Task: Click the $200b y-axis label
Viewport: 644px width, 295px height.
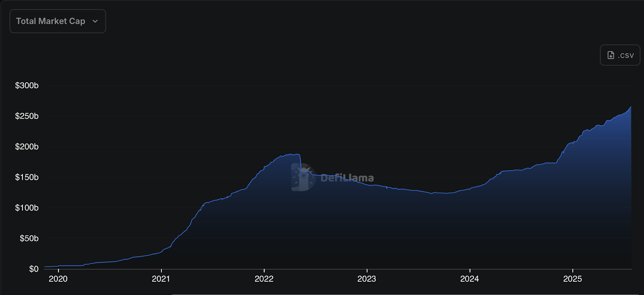Action: (27, 147)
